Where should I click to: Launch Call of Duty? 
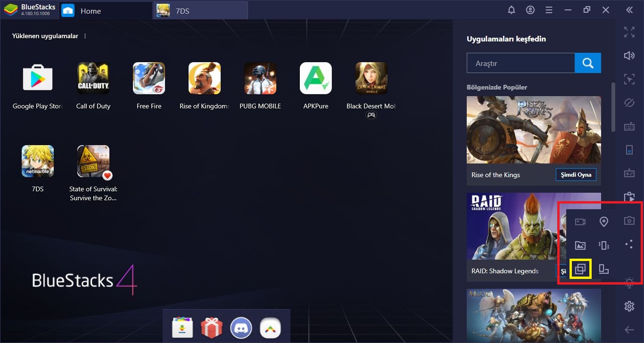[93, 78]
